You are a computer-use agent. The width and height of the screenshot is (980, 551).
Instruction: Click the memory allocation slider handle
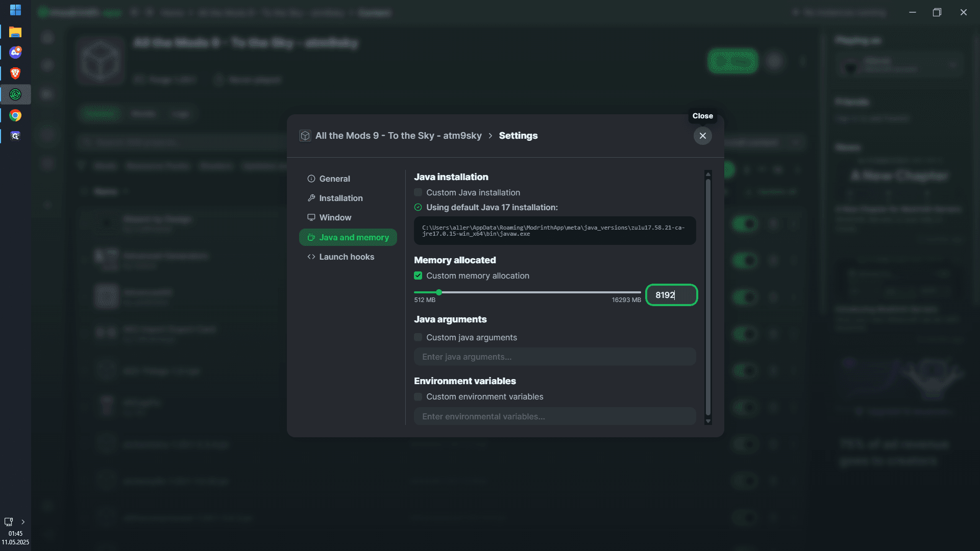coord(439,292)
